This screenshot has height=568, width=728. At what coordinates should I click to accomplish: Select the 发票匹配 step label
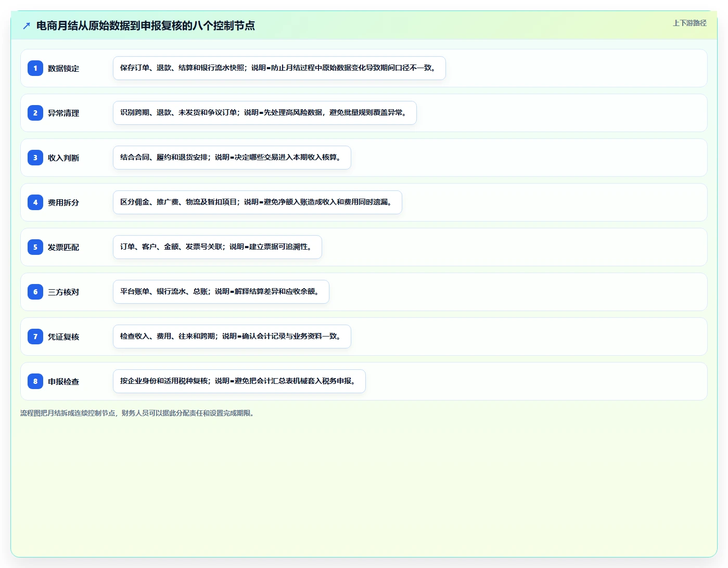coord(63,247)
